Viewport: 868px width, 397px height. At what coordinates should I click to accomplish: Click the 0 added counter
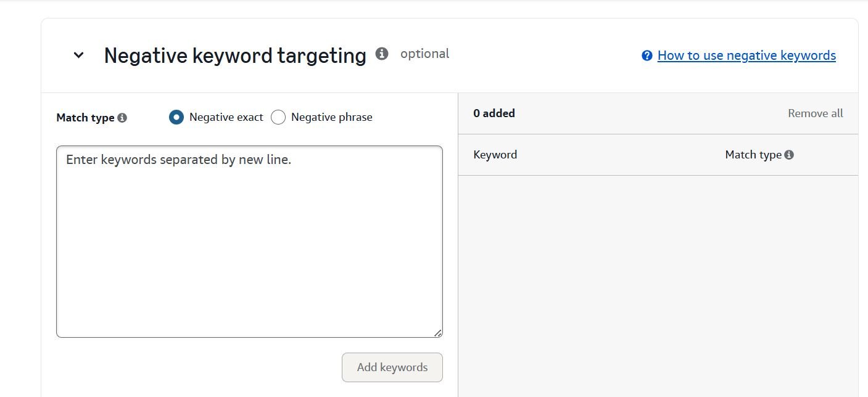point(494,113)
